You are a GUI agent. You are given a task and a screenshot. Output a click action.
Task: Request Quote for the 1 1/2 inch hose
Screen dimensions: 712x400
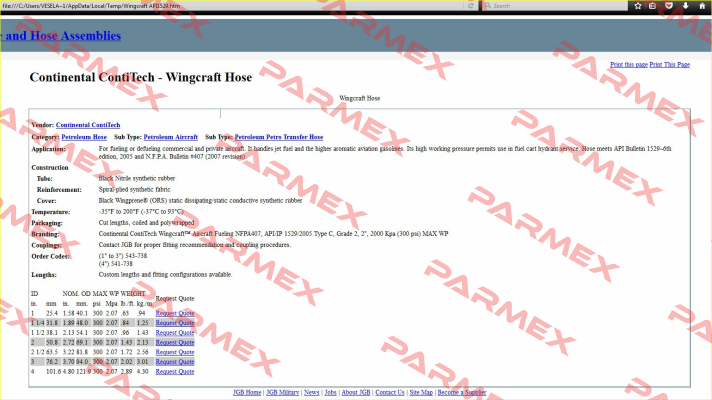point(175,333)
